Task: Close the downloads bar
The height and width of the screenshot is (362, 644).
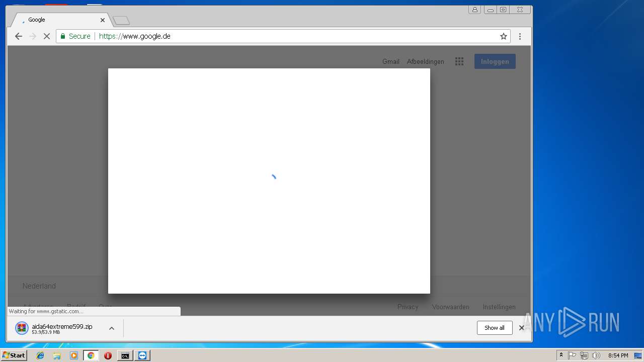Action: pos(522,328)
